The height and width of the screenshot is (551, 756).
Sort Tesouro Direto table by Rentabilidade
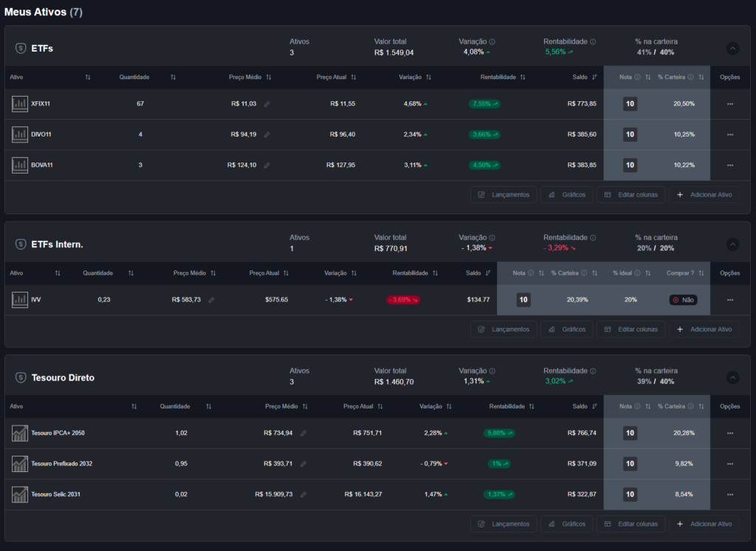click(x=532, y=407)
